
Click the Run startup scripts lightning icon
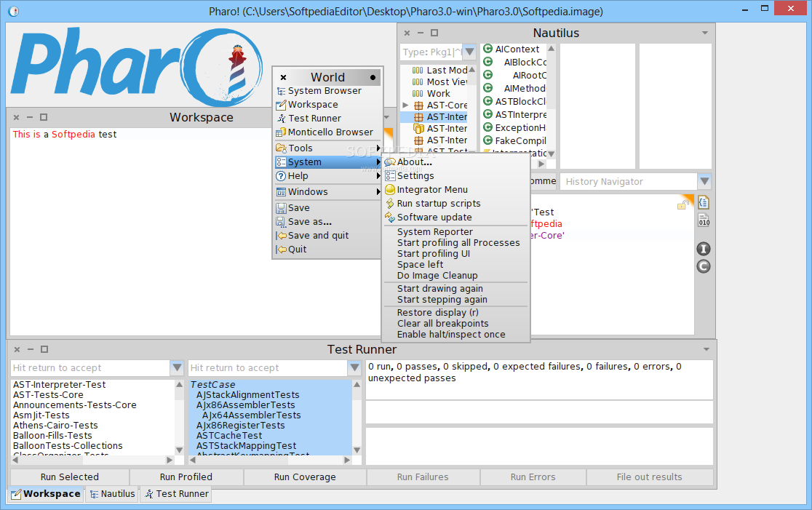pyautogui.click(x=390, y=204)
